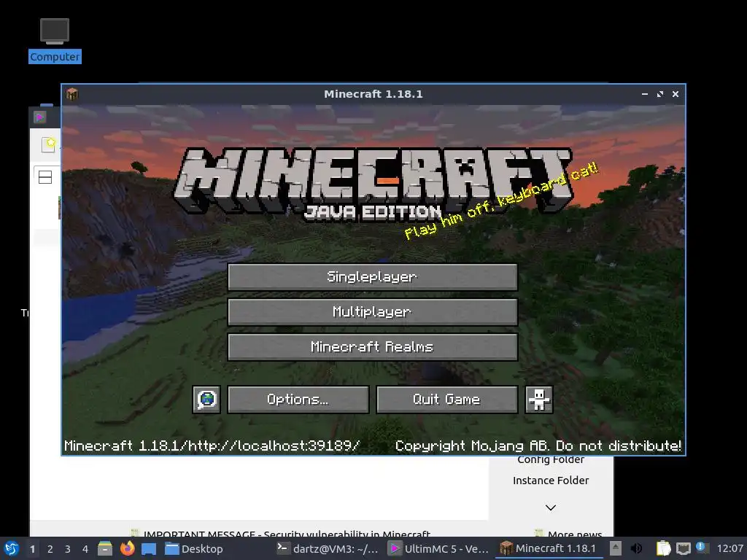The image size is (747, 560).
Task: Click UltimMC purple logo icon behind Minecraft
Action: [39, 117]
